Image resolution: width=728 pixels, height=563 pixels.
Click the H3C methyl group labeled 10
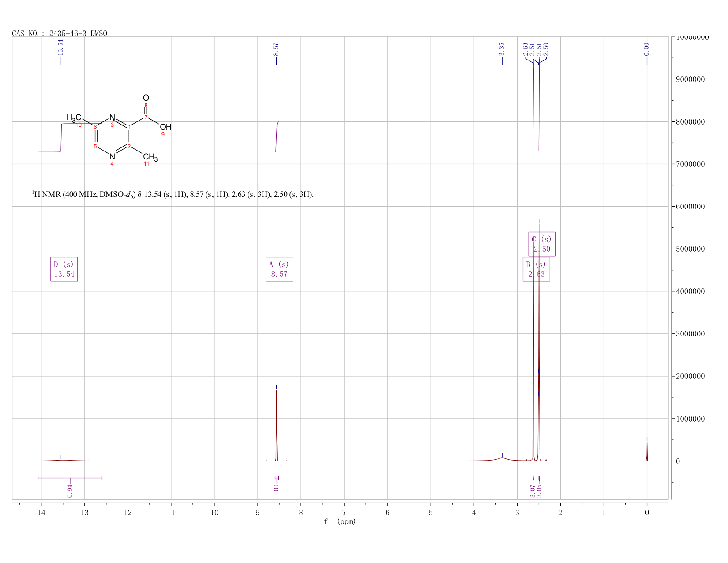74,117
